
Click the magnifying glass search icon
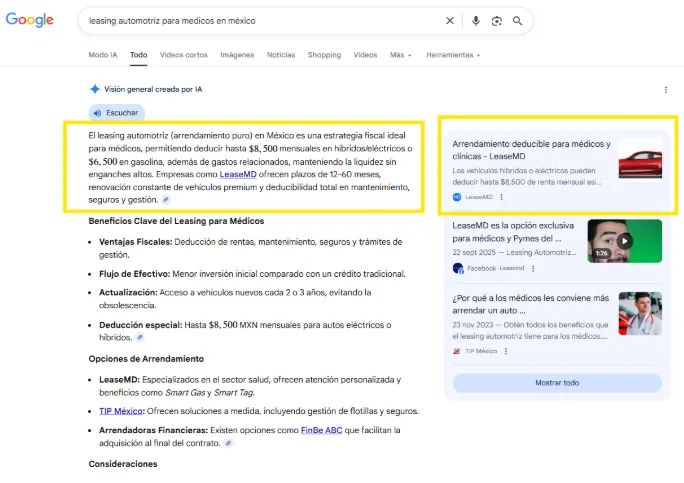pyautogui.click(x=517, y=21)
